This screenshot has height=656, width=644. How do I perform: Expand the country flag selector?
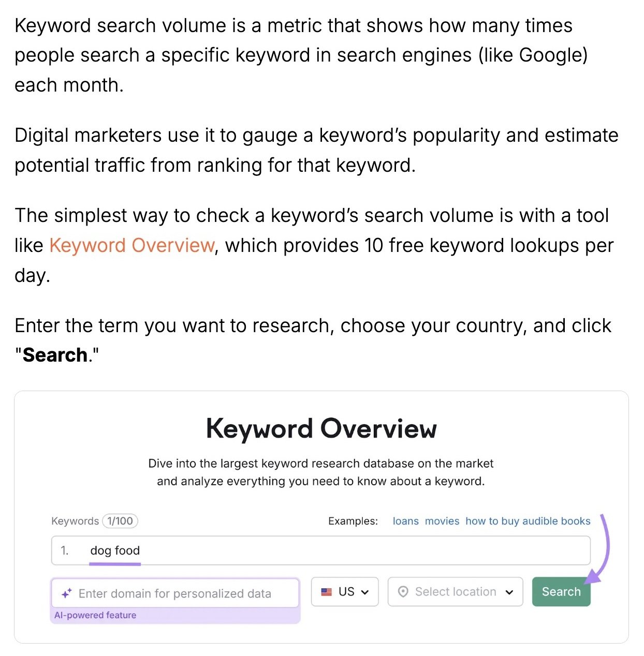click(x=345, y=591)
